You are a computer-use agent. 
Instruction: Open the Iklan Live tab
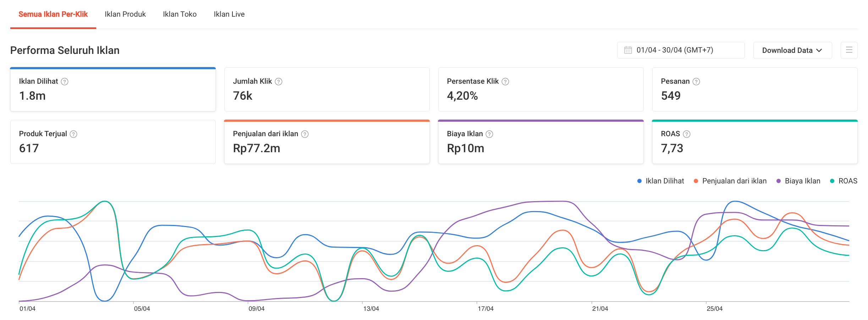tap(229, 14)
